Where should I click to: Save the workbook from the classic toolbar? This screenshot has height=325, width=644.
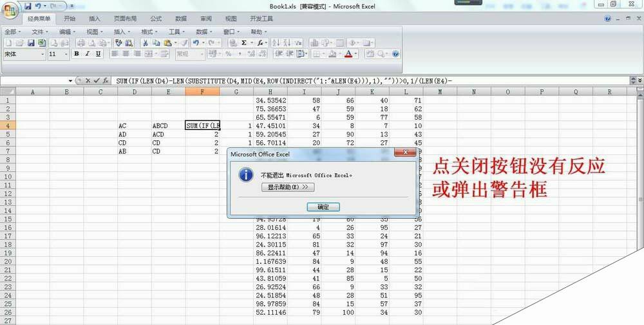(31, 42)
